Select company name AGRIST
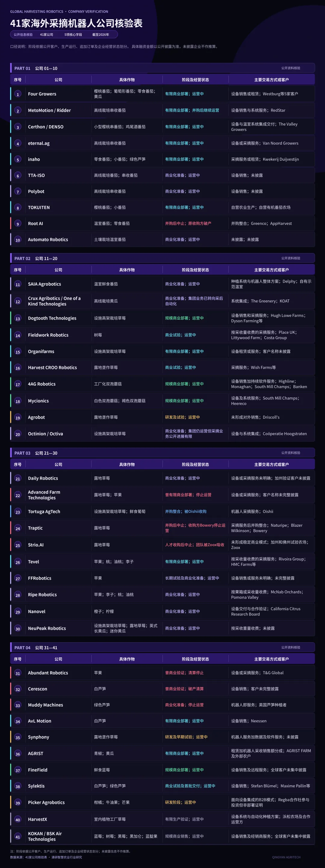 (x=36, y=754)
